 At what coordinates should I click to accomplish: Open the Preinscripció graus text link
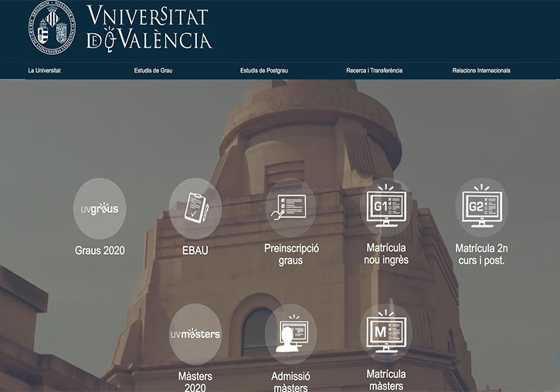pos(291,255)
